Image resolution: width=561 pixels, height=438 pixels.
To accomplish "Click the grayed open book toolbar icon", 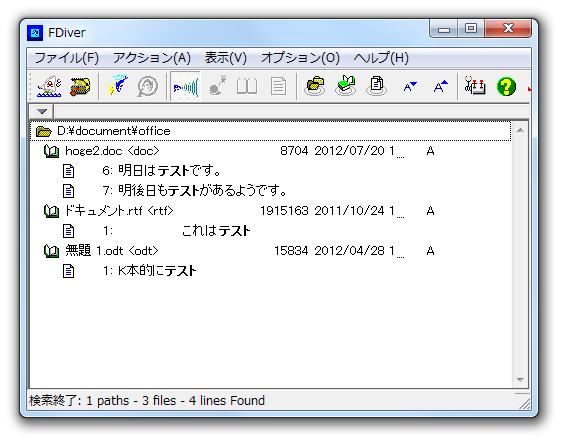I will [247, 87].
